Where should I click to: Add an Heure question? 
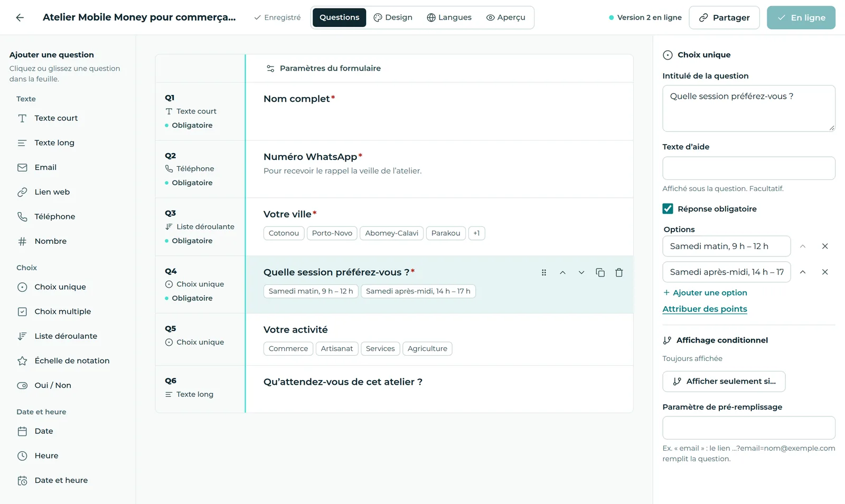[x=68, y=456]
